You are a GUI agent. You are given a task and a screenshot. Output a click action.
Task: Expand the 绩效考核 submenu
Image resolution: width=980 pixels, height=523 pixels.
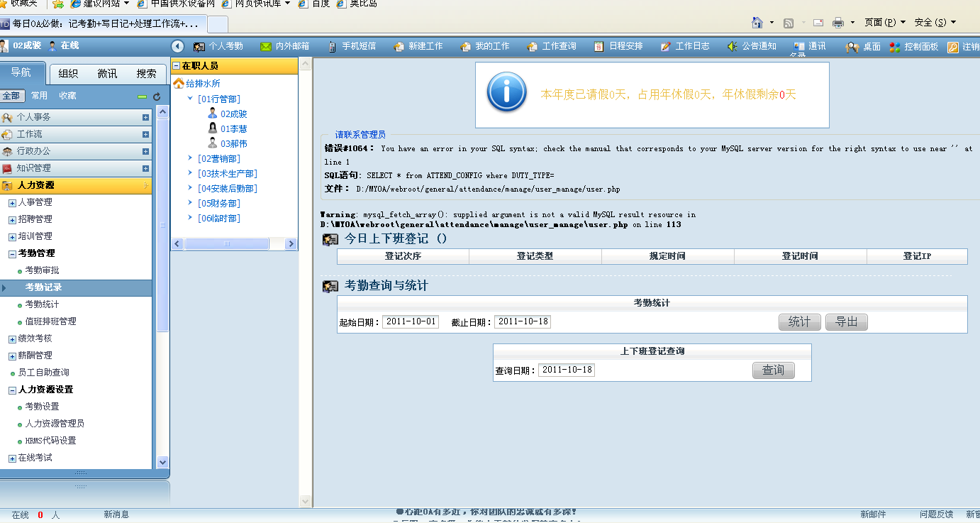(x=12, y=339)
